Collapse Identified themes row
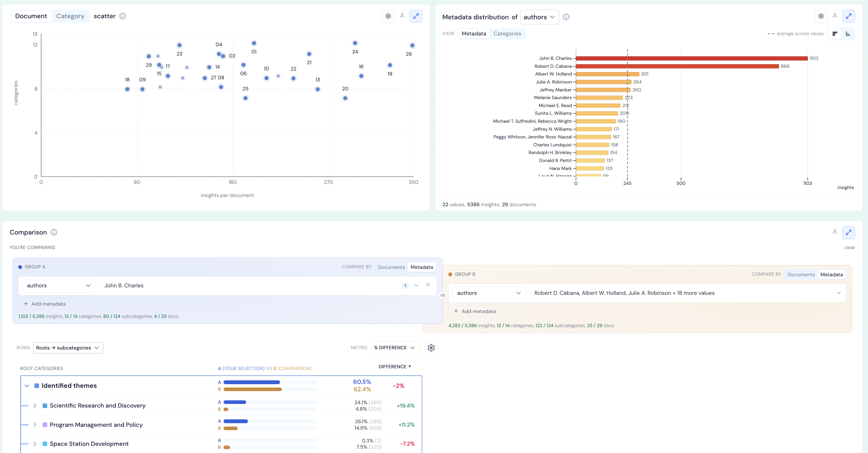 (27, 386)
